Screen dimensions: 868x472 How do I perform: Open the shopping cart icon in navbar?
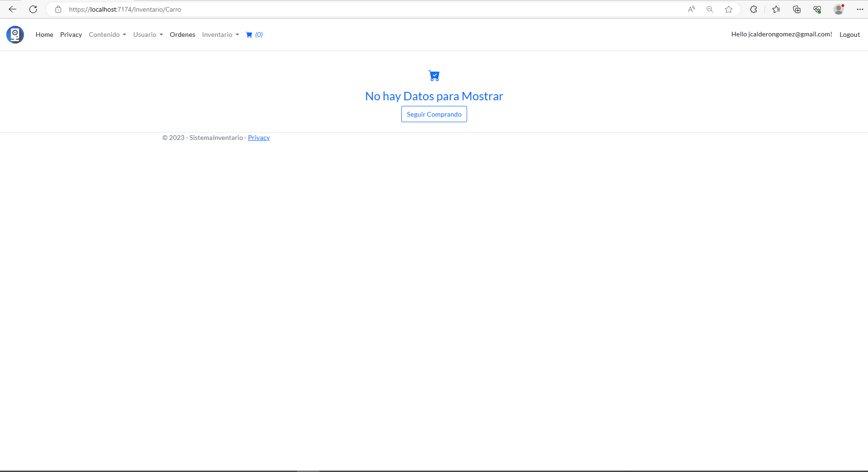point(254,35)
